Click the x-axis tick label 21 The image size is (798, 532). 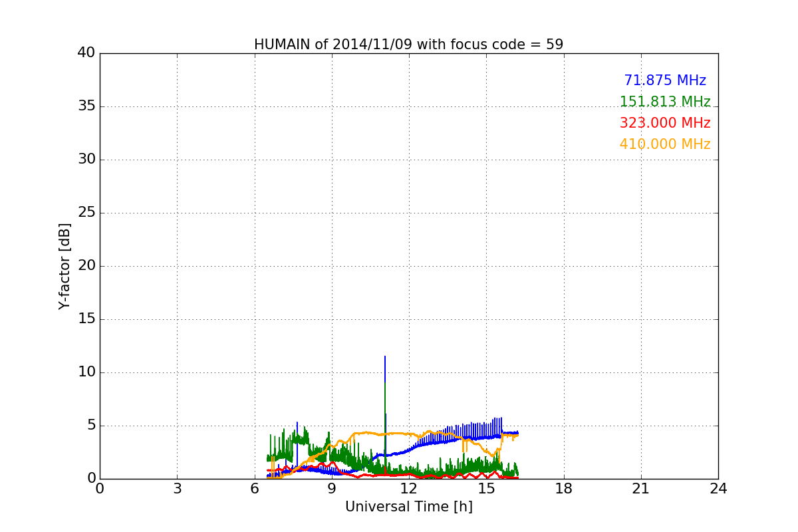click(641, 489)
